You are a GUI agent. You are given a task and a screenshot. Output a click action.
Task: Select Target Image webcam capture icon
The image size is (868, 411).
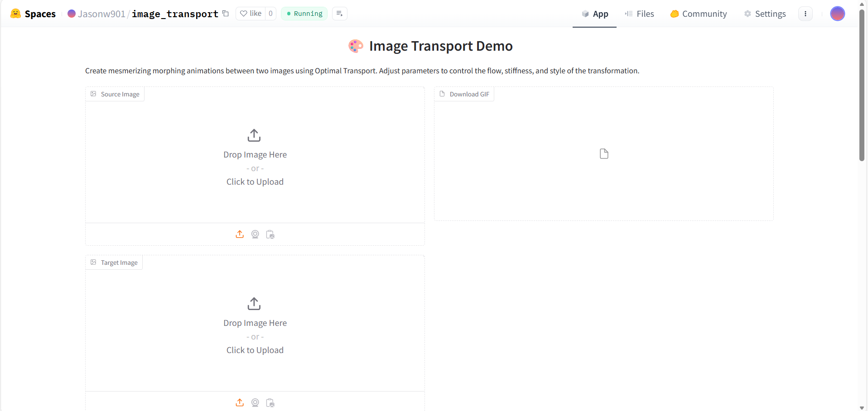click(x=255, y=402)
